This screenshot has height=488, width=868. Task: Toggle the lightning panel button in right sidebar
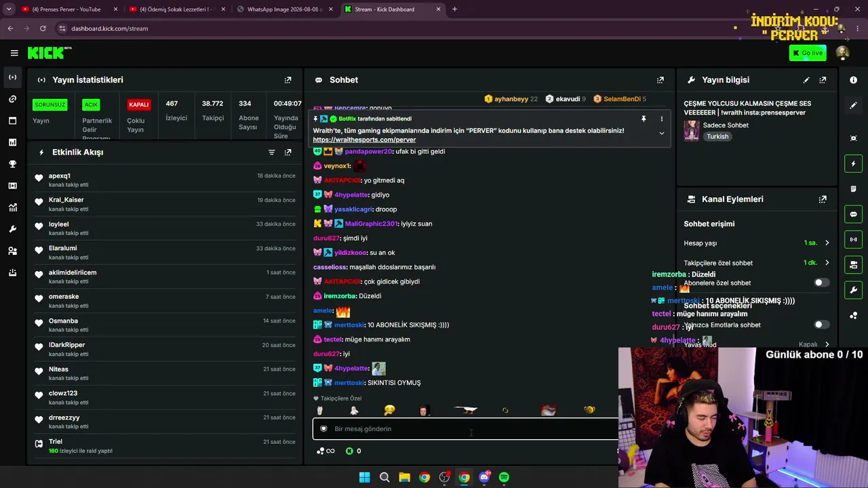click(853, 163)
